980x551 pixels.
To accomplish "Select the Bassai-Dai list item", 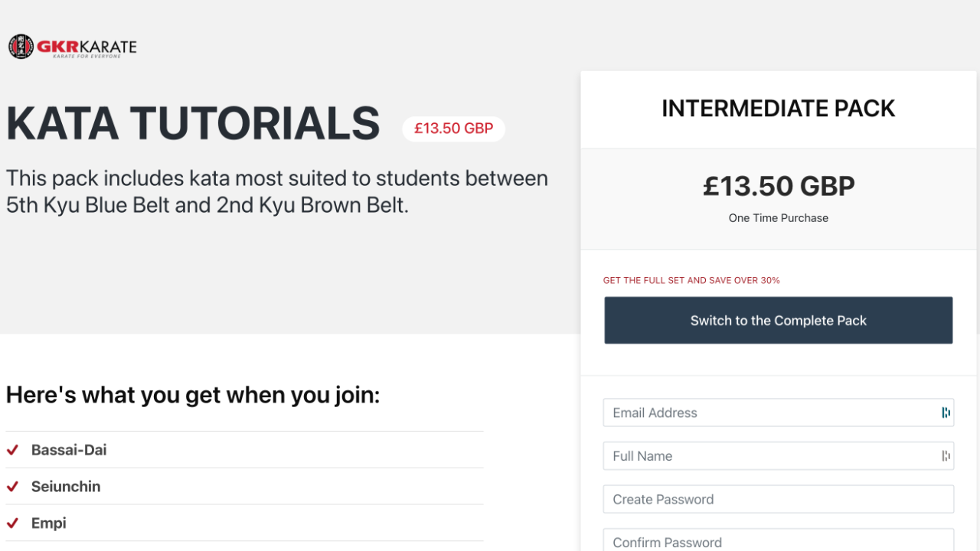I will tap(69, 450).
